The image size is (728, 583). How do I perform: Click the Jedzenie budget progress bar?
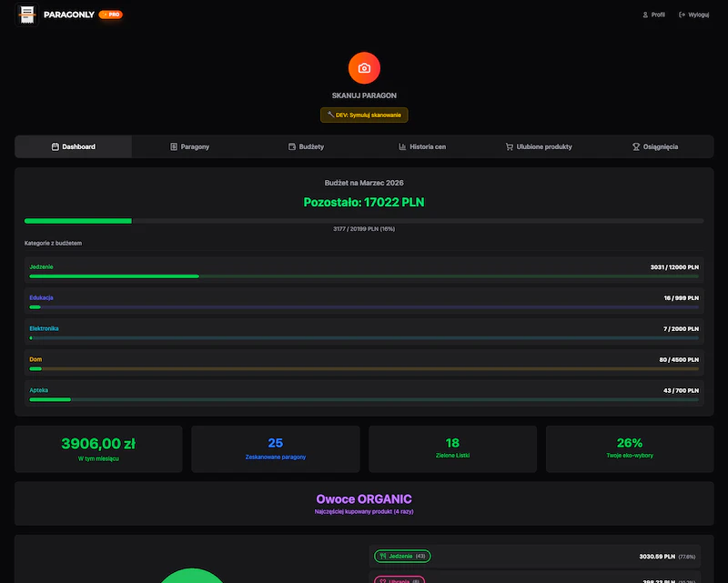[x=364, y=276]
